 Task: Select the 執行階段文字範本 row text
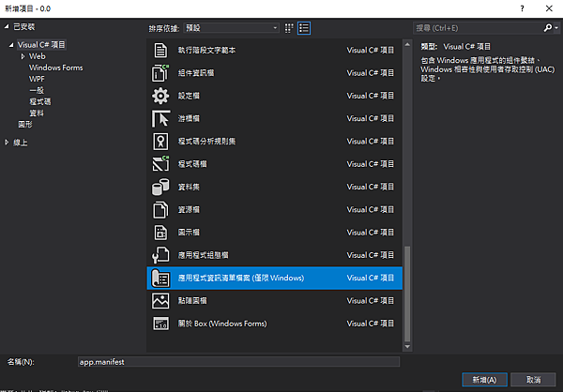(x=206, y=51)
